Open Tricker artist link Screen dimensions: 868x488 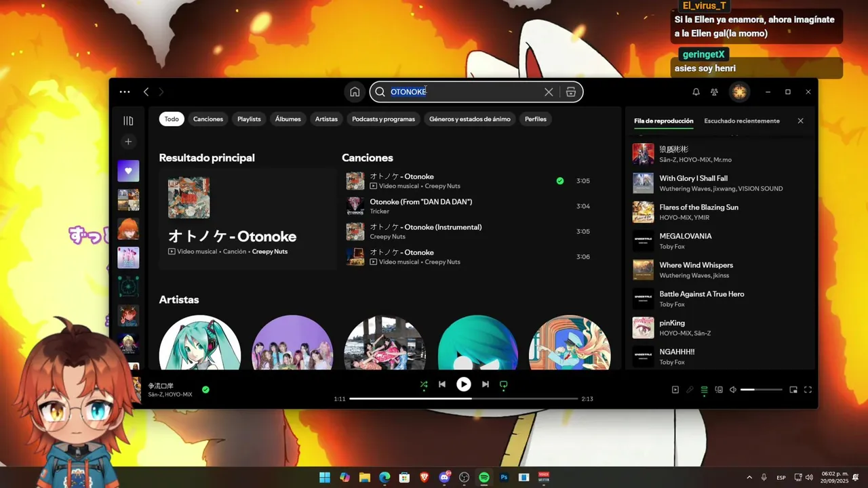pos(380,211)
